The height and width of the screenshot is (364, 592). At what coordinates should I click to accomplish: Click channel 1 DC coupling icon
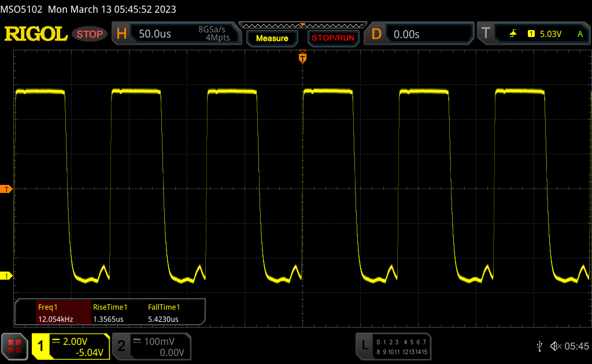point(56,341)
